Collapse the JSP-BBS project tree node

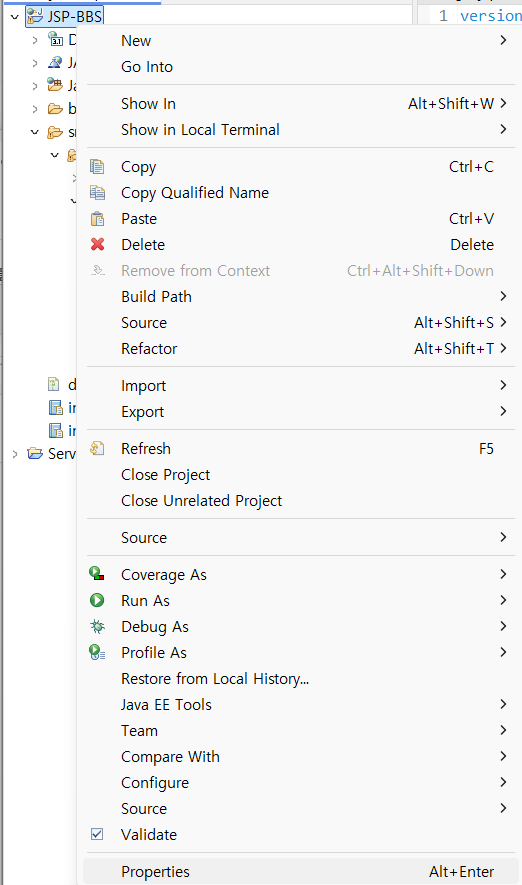[x=15, y=17]
